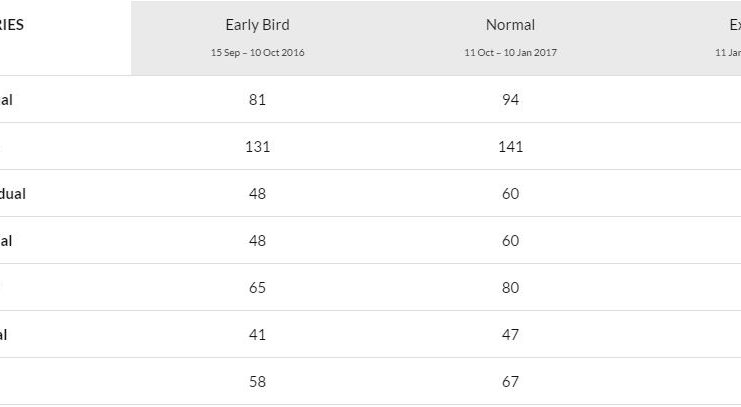Click the categories heading ending in 'RIES'
Viewport: 741px width, 407px height.
point(11,25)
